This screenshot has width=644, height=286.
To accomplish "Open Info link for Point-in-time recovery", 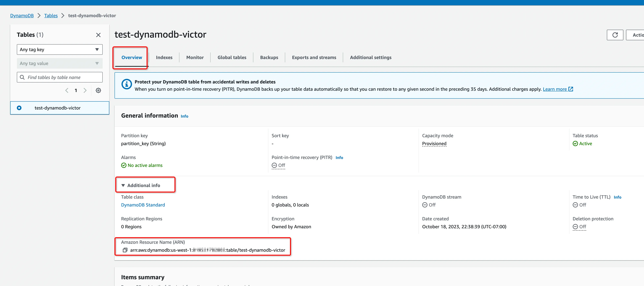I will point(339,158).
